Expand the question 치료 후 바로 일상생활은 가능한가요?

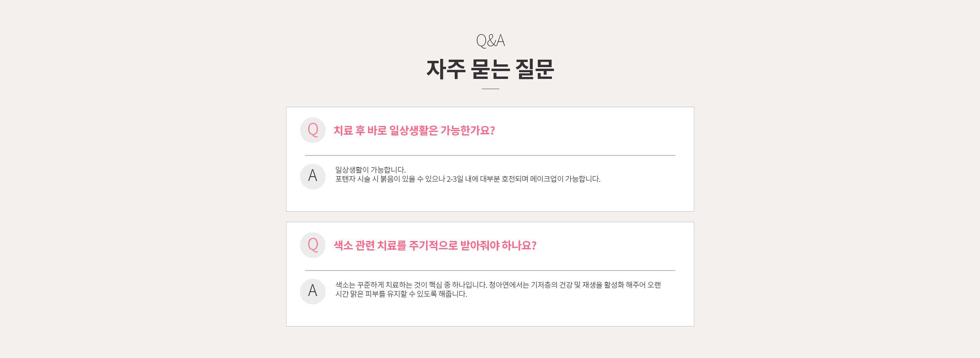coord(414,131)
